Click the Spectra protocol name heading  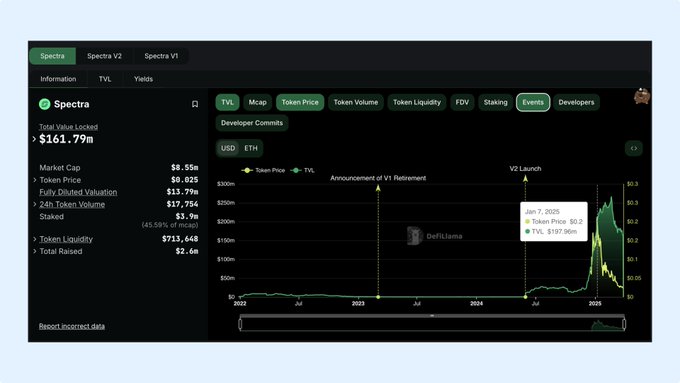pyautogui.click(x=72, y=104)
